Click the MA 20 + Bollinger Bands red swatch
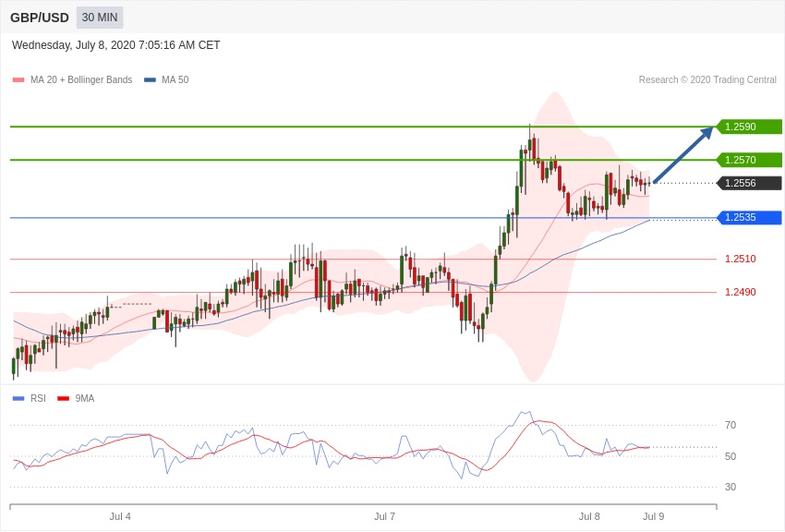 18,80
